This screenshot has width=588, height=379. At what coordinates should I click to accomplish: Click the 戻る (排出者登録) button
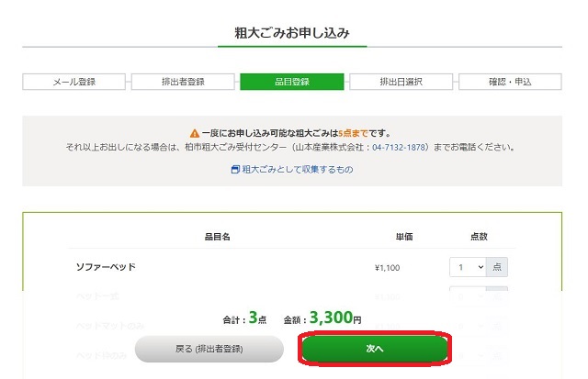(209, 349)
